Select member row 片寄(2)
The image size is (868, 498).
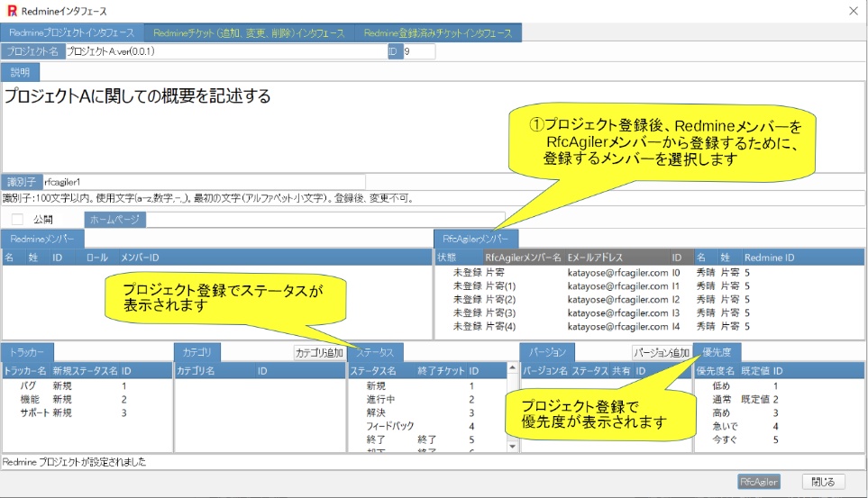tap(649, 299)
